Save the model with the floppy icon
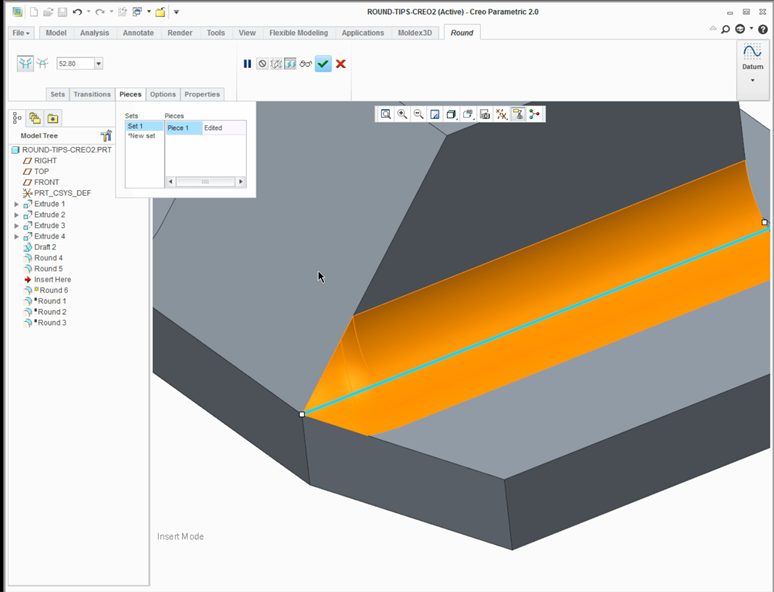Image resolution: width=774 pixels, height=592 pixels. pyautogui.click(x=62, y=12)
